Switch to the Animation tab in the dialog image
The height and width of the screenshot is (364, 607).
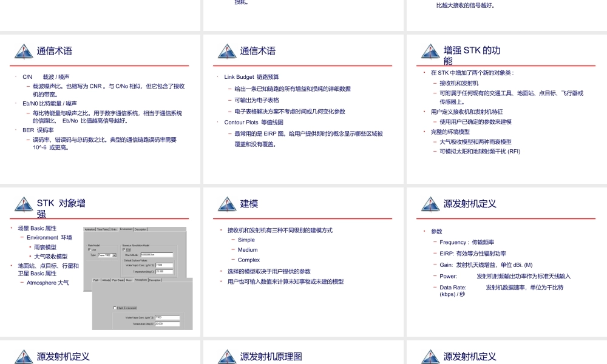pos(89,229)
